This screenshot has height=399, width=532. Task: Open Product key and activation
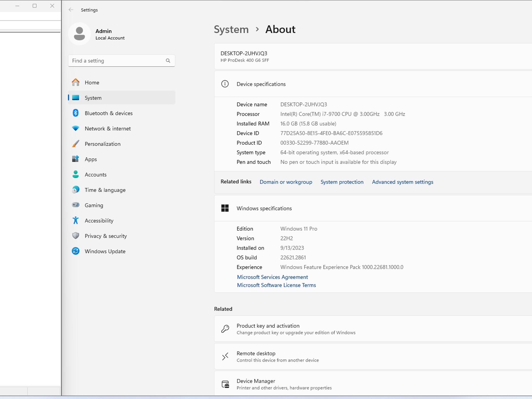(x=373, y=329)
